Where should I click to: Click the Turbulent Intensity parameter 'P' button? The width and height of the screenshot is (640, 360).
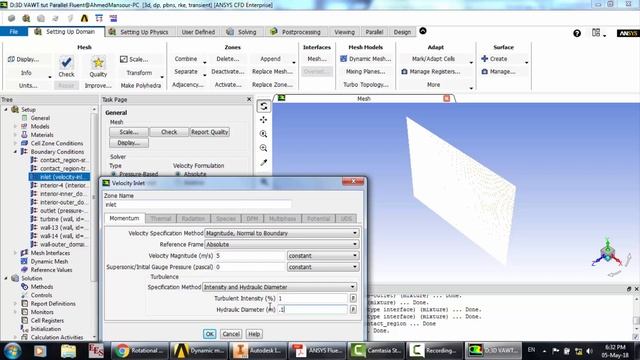[x=353, y=298]
